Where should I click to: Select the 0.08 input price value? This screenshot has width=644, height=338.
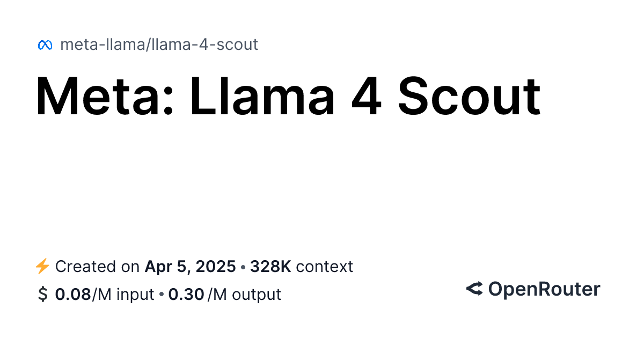coord(72,294)
